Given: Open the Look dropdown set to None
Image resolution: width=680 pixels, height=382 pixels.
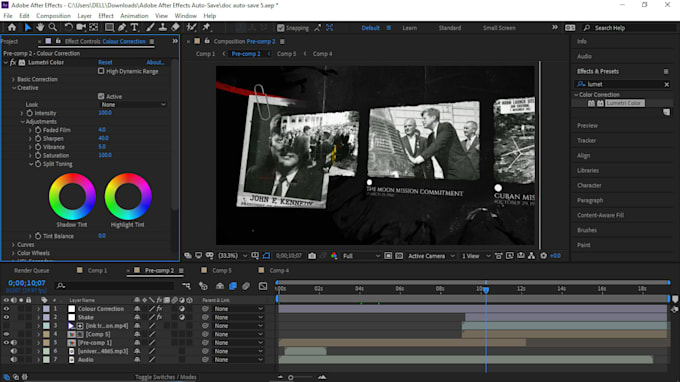Looking at the screenshot, I should pyautogui.click(x=133, y=104).
